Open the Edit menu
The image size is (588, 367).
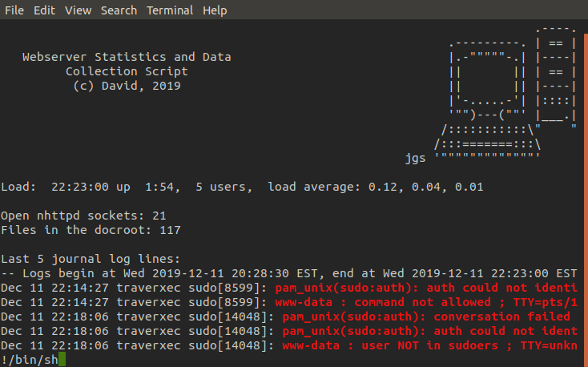point(44,10)
